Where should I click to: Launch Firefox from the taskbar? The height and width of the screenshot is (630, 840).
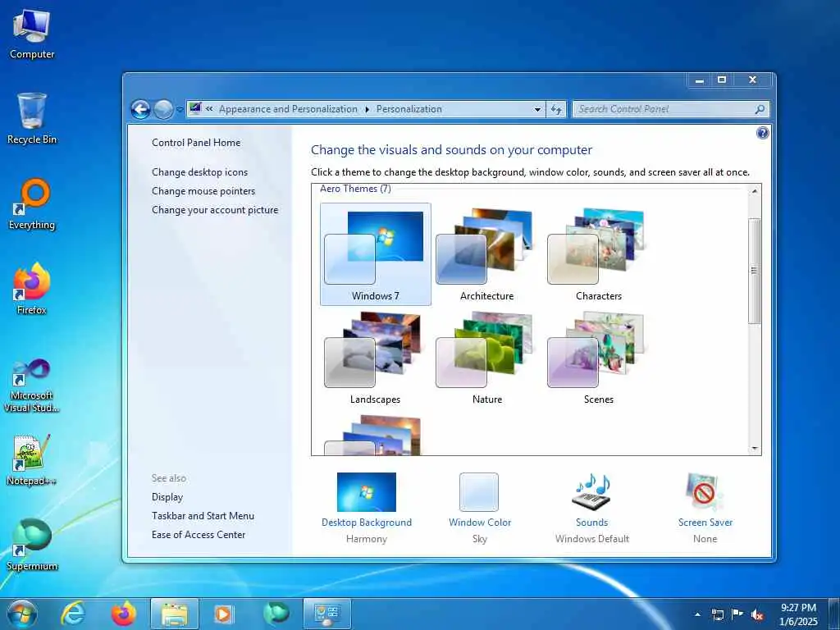coord(123,614)
